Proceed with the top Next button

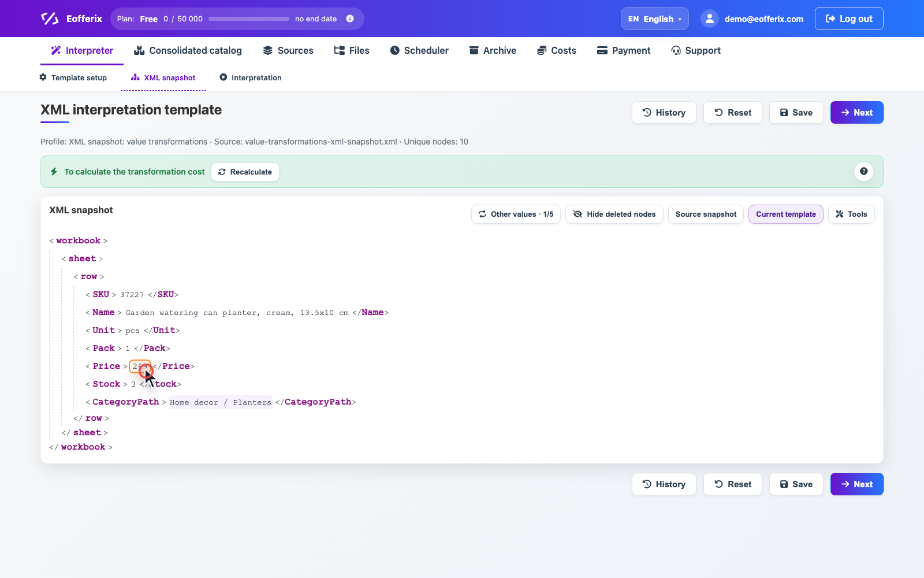[857, 113]
